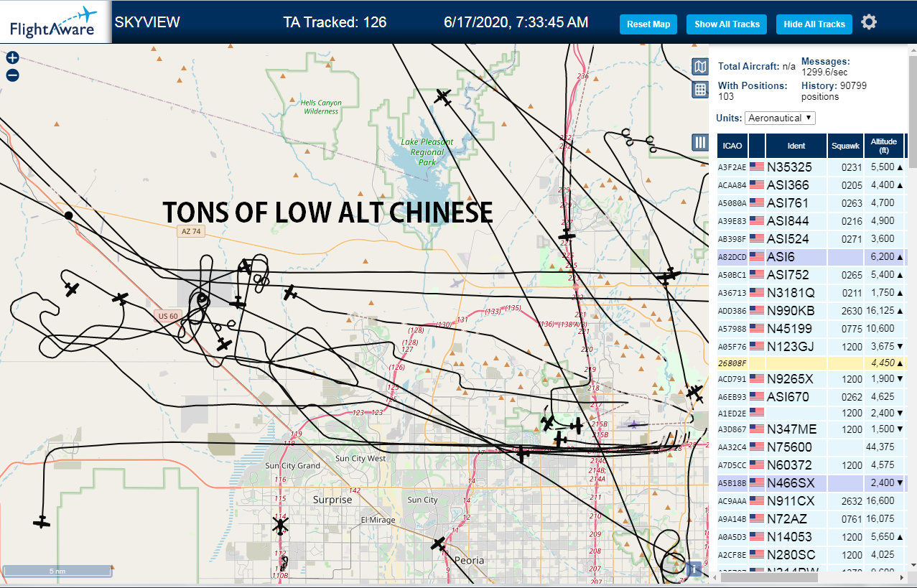Click US flag in N990KB row
This screenshot has height=588, width=917.
click(x=757, y=310)
